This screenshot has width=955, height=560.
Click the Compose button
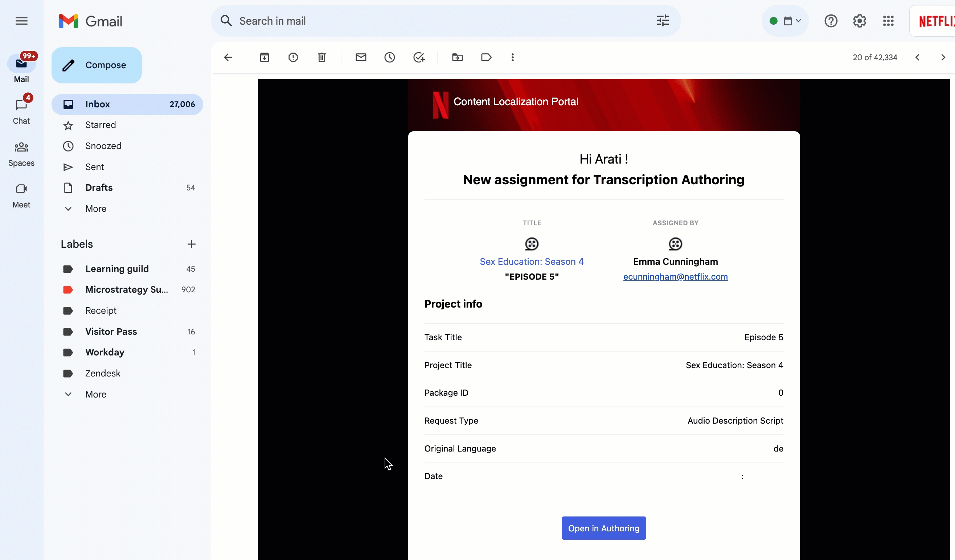97,65
